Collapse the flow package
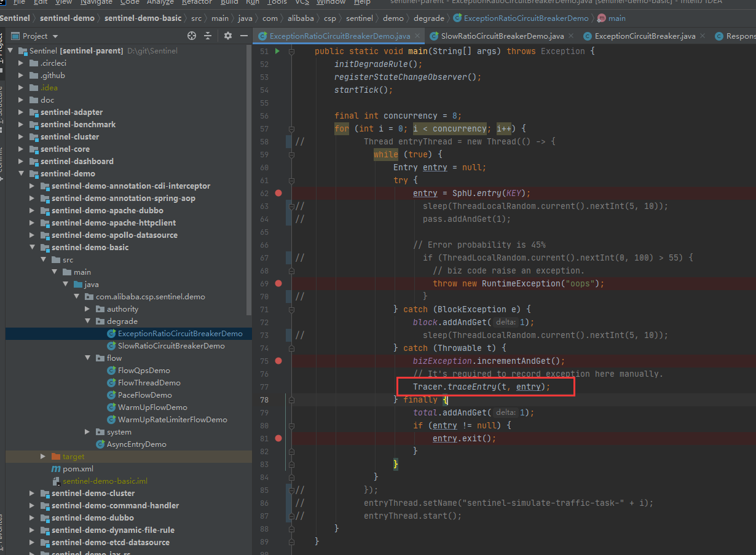Image resolution: width=756 pixels, height=555 pixels. (88, 358)
